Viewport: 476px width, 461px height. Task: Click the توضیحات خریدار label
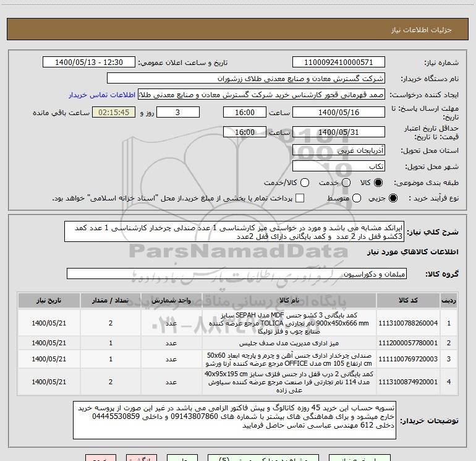pos(429,421)
